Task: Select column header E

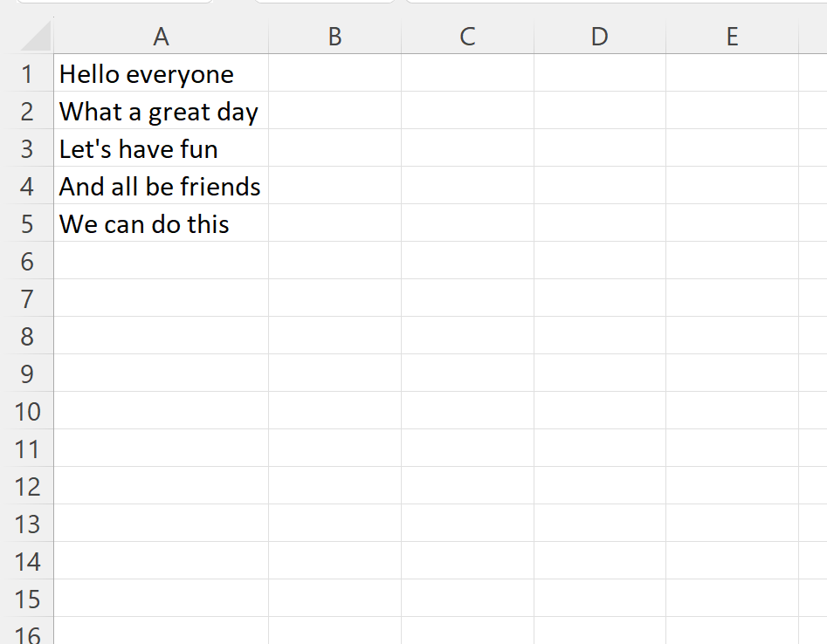Action: (732, 37)
